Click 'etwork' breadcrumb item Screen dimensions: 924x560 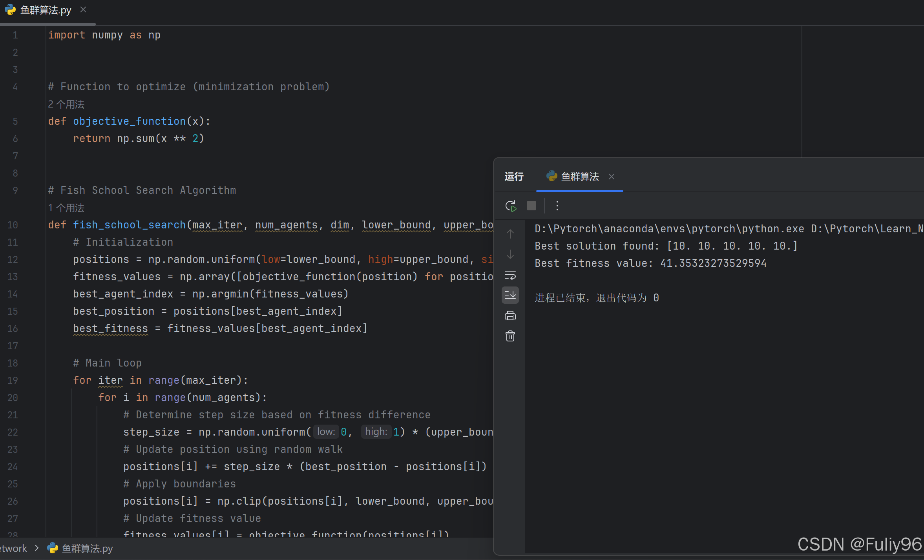(x=13, y=548)
